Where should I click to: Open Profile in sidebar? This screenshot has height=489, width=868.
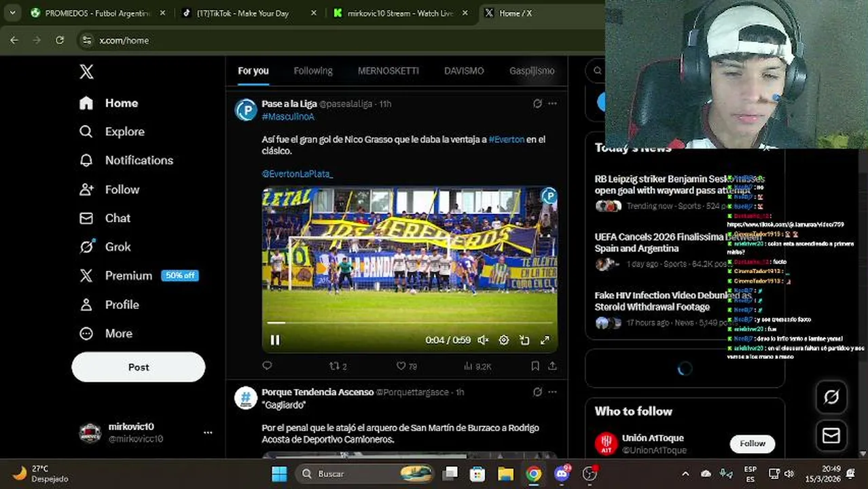pyautogui.click(x=109, y=304)
